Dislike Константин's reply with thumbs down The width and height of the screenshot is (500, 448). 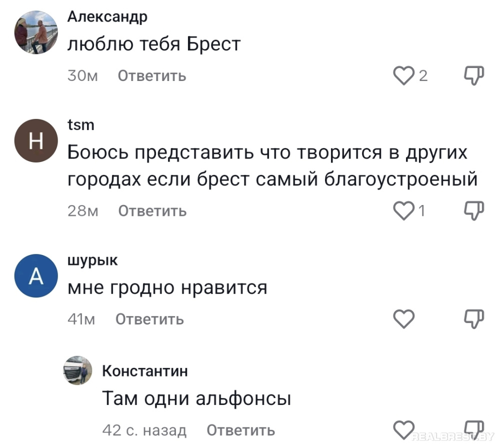[472, 428]
